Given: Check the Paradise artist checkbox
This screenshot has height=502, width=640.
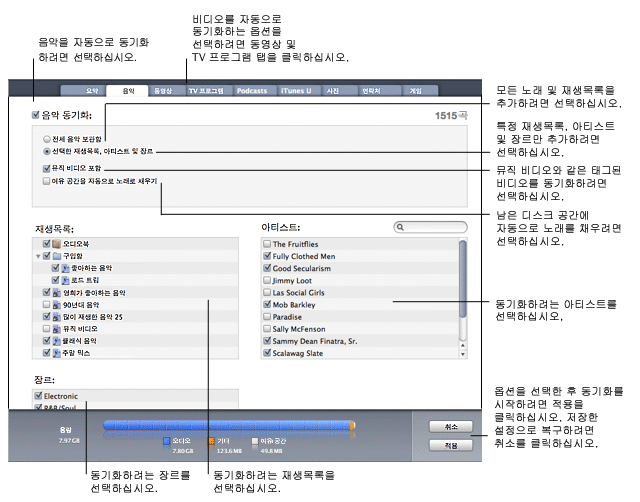Looking at the screenshot, I should (267, 317).
